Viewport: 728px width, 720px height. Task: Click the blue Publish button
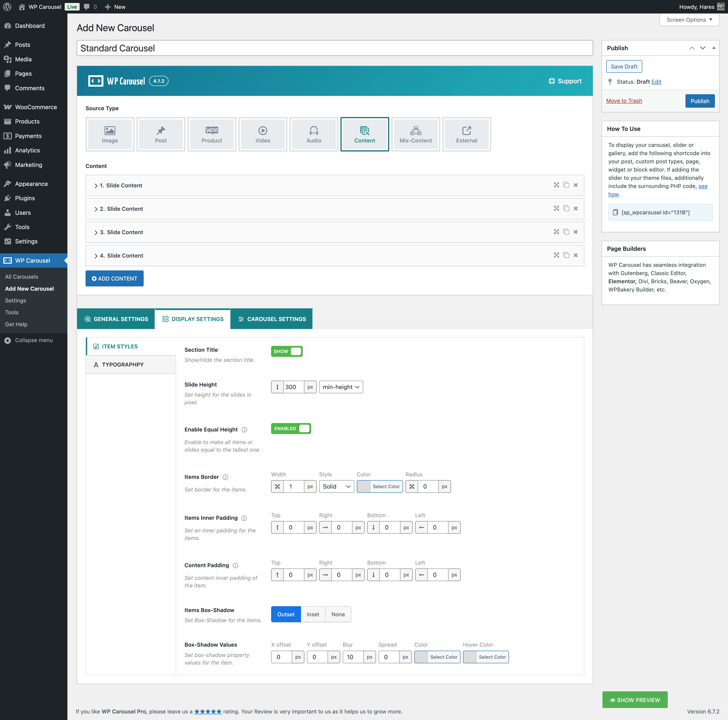coord(700,101)
